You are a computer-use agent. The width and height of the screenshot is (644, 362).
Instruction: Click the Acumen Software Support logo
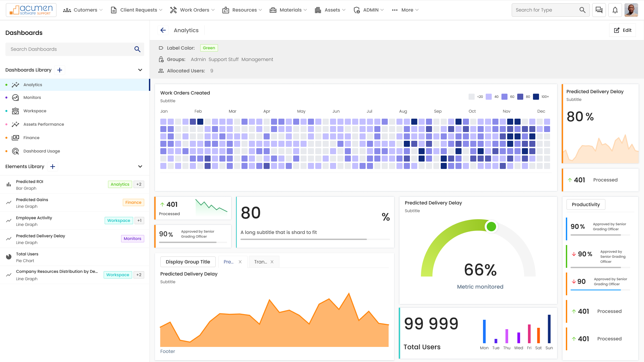(x=31, y=10)
